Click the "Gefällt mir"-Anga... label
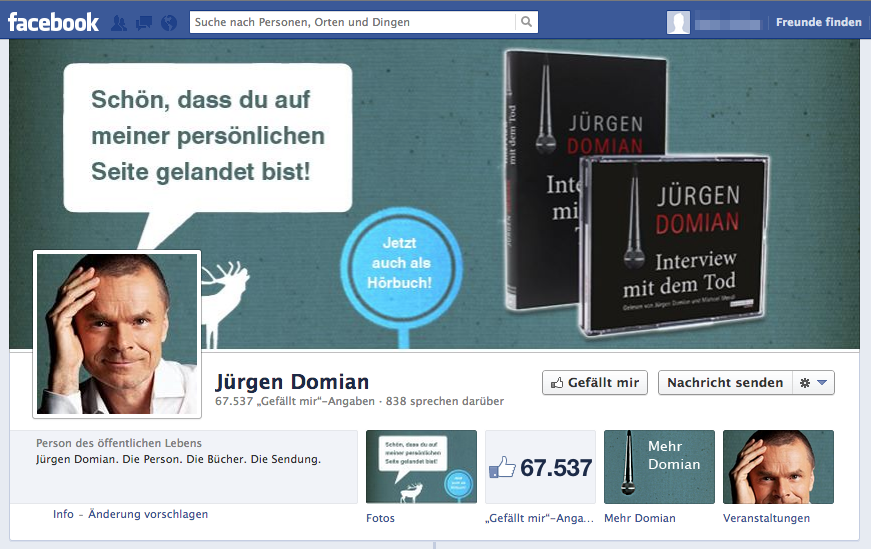The image size is (871, 549). (540, 518)
